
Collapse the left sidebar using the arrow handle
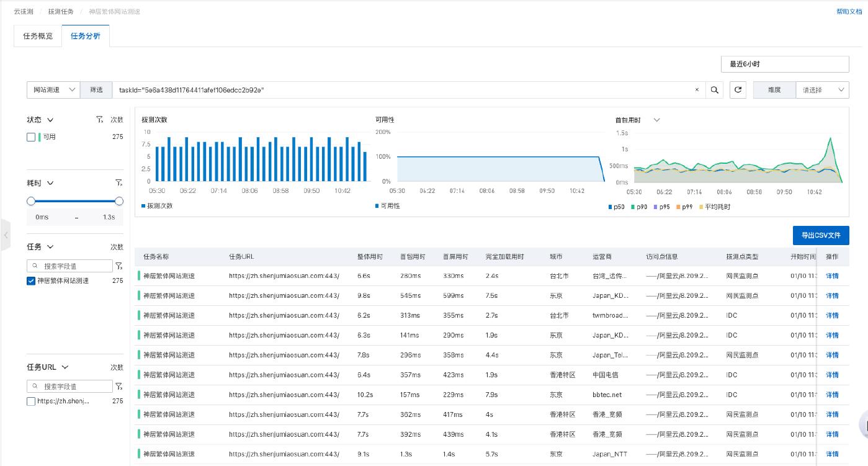[6, 235]
